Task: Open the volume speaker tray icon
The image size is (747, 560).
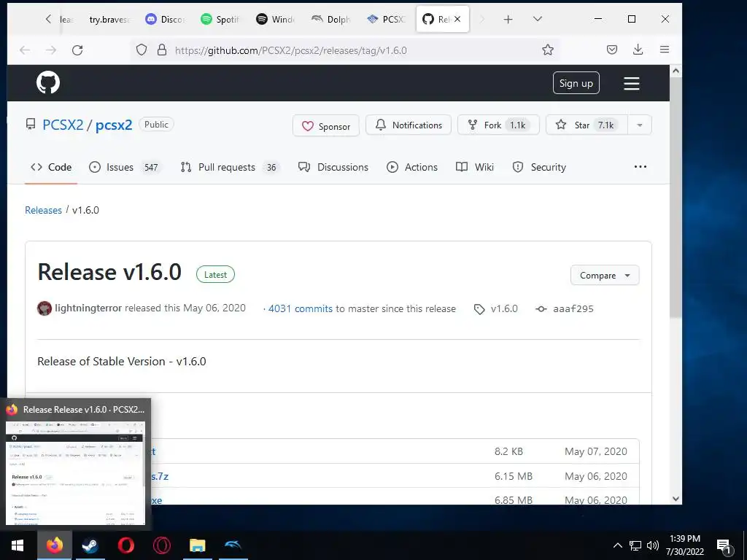Action: 653,545
